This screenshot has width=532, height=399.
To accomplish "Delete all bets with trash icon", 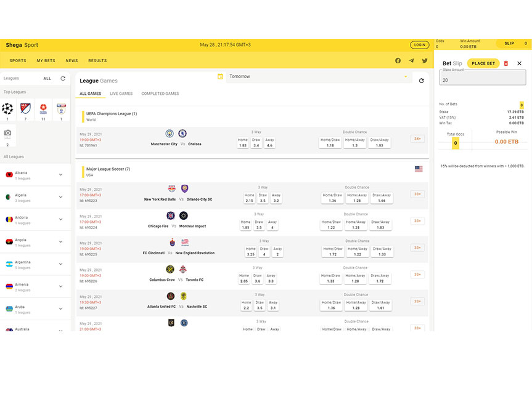I will click(506, 63).
